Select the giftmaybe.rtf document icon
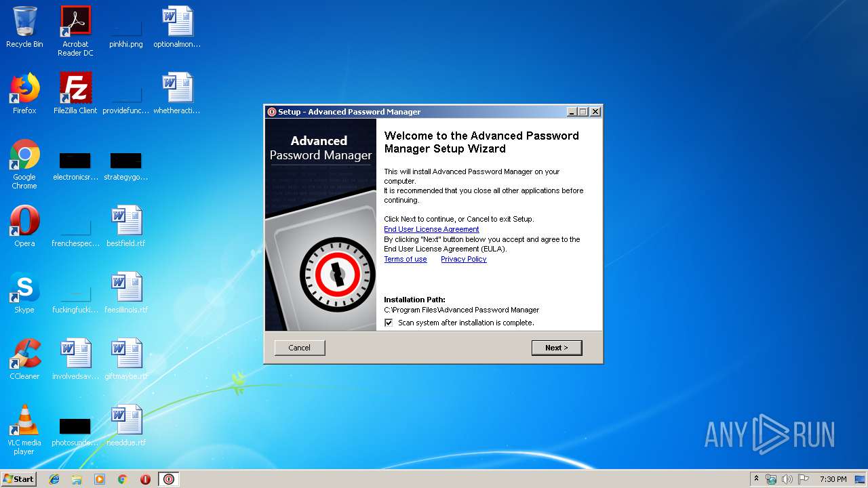 126,359
